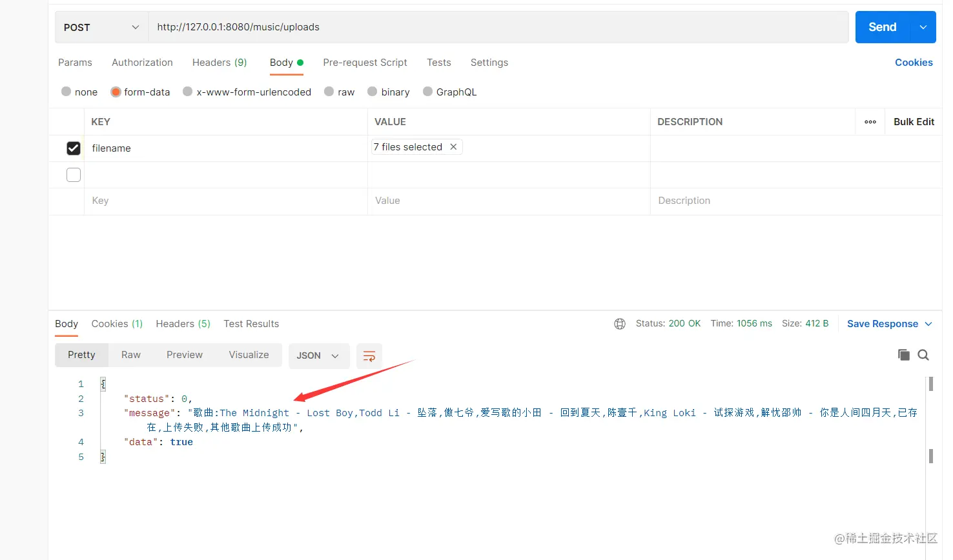Open the Authorization tab
The height and width of the screenshot is (560, 953).
click(x=142, y=63)
